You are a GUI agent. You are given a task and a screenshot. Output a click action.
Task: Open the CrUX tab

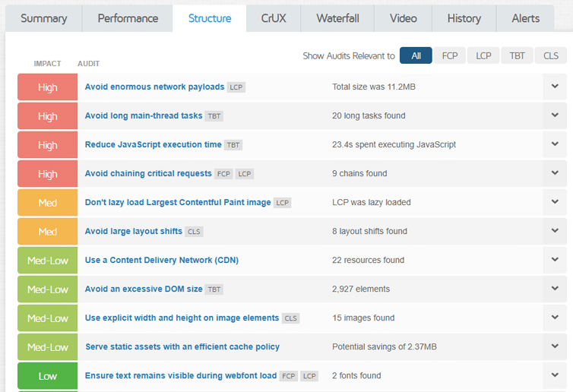click(274, 18)
